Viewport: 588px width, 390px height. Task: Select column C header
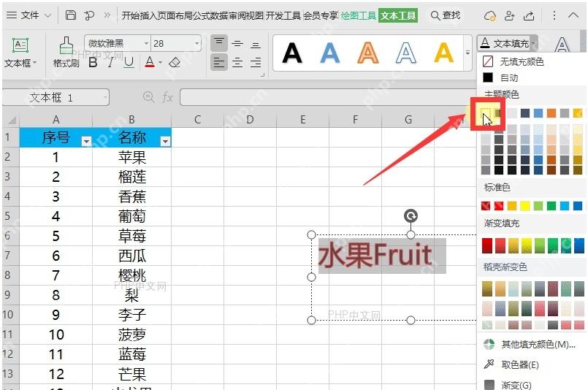click(x=198, y=120)
